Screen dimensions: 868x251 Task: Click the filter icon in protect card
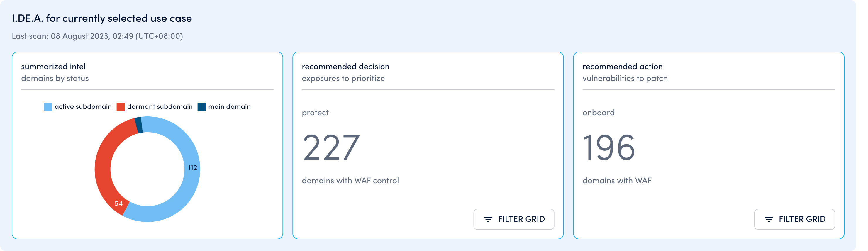point(488,219)
